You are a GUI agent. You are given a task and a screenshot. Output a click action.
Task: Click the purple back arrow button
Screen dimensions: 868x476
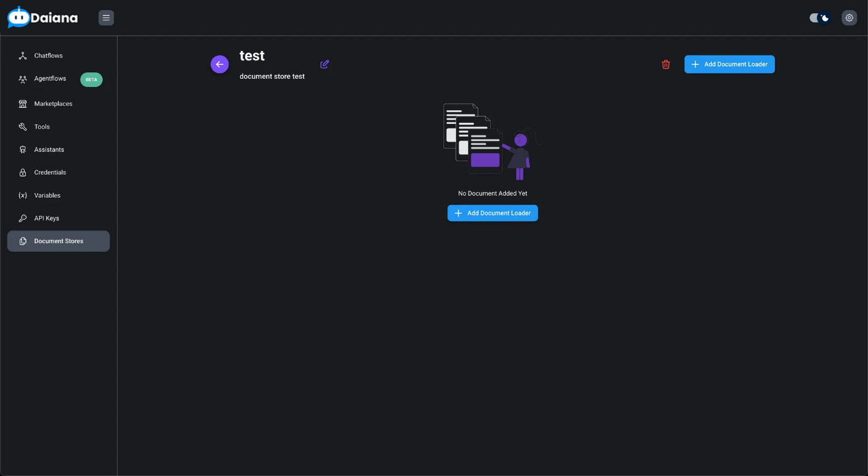pyautogui.click(x=219, y=64)
